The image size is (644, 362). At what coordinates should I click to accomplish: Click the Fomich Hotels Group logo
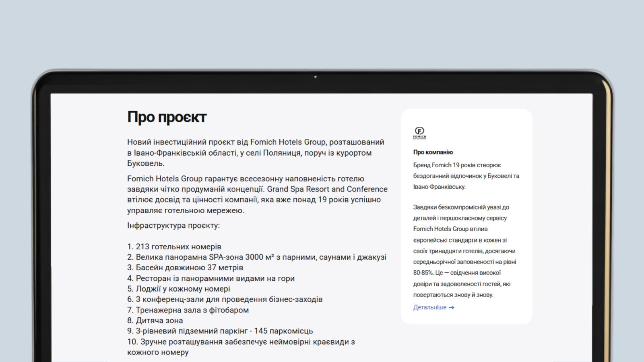pyautogui.click(x=419, y=132)
